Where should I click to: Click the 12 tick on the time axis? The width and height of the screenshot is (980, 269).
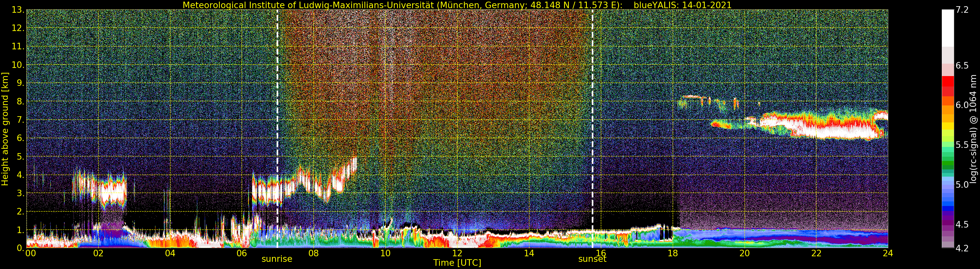tap(457, 253)
